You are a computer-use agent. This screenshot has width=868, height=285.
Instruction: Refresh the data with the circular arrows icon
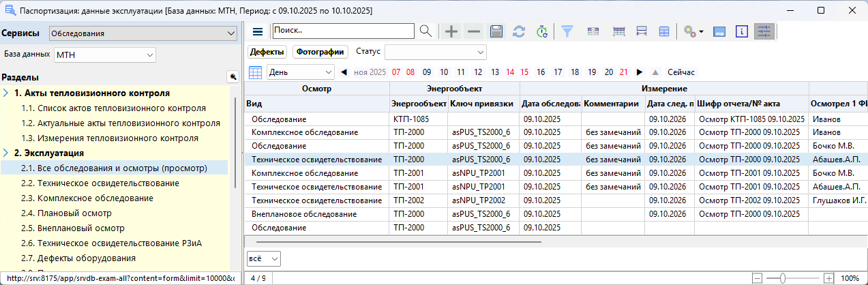519,31
